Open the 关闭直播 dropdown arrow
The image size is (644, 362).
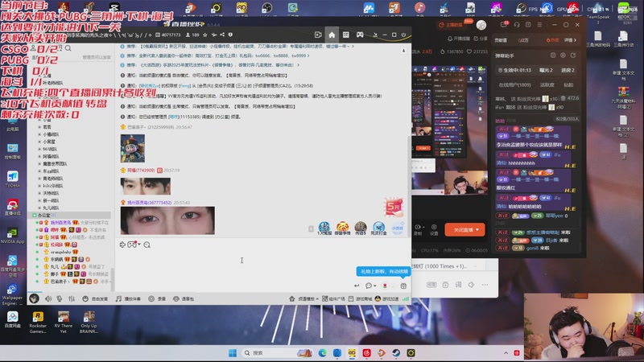coord(477,230)
